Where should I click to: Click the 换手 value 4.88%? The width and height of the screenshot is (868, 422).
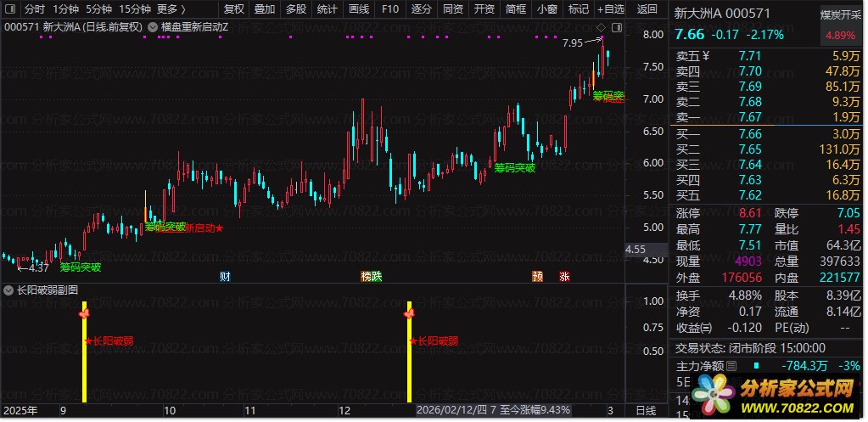point(743,295)
